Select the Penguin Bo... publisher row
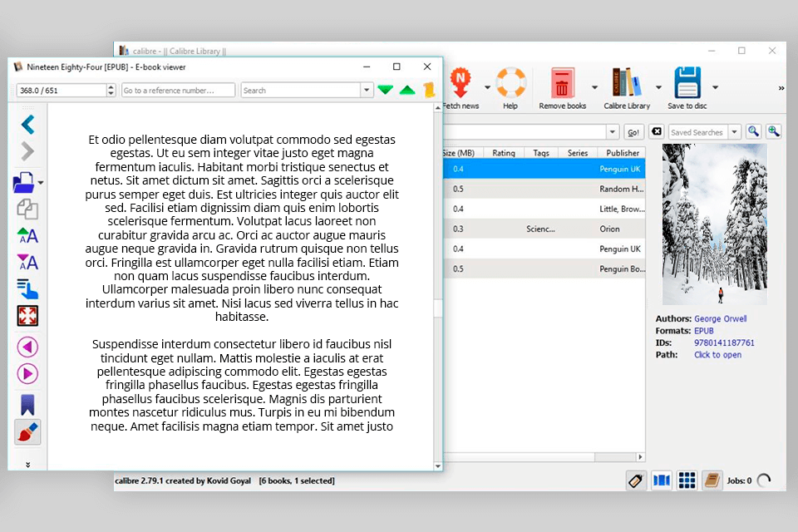798x532 pixels. pos(544,268)
